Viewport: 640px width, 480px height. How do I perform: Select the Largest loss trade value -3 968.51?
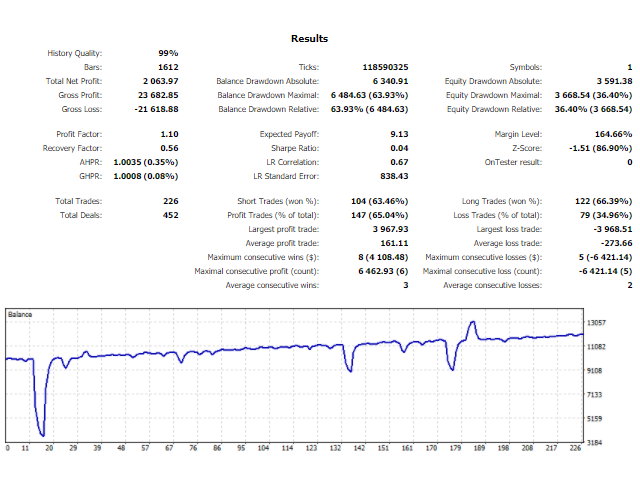point(610,229)
